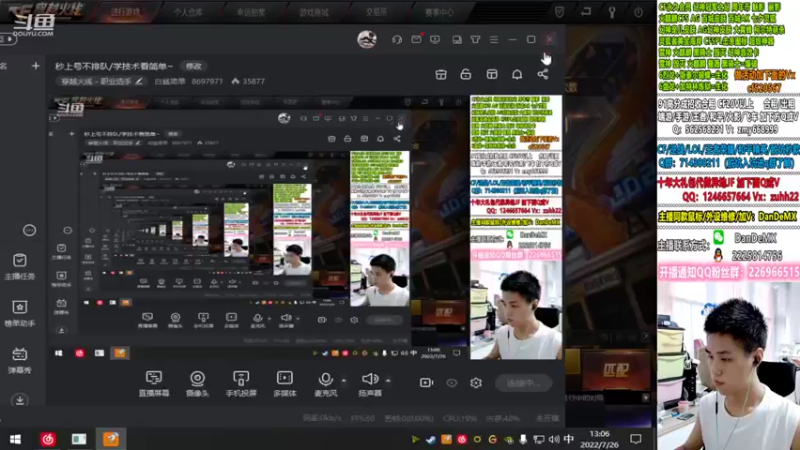Collapse the left panel arrow toggle
Image resolution: width=800 pixels, height=450 pixels.
point(9,39)
